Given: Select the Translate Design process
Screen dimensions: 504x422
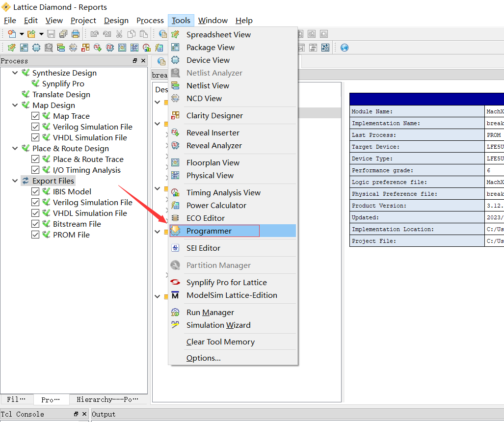Looking at the screenshot, I should 61,95.
